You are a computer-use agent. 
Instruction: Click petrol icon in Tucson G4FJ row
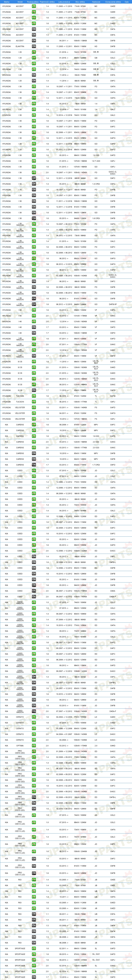[34, 402]
